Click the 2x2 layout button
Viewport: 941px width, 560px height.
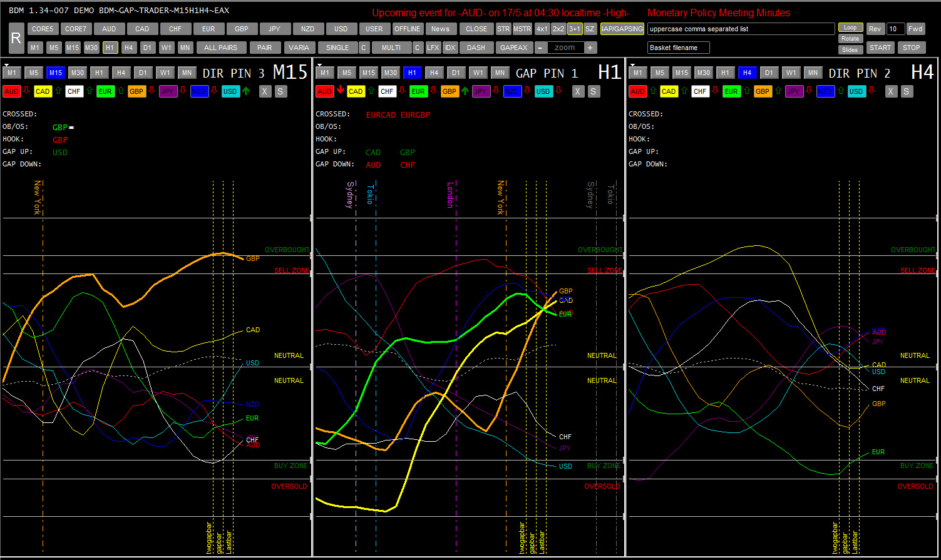[x=558, y=29]
